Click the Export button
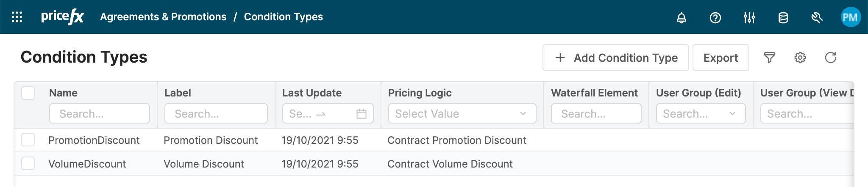Viewport: 868px width, 187px height. 721,58
